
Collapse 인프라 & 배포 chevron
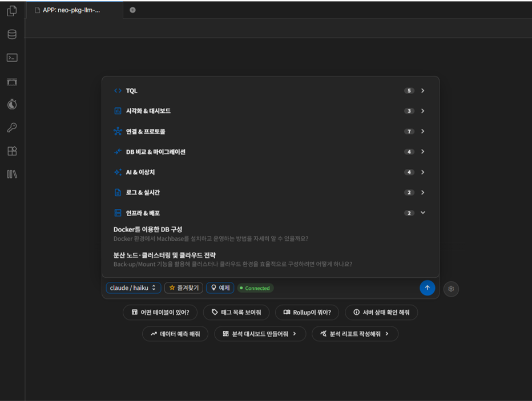tap(423, 213)
